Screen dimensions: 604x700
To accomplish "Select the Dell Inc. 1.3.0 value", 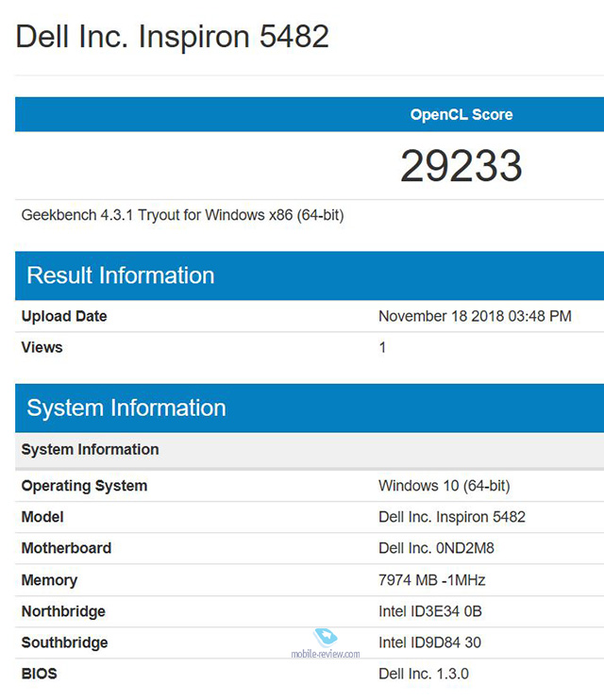I will [424, 674].
